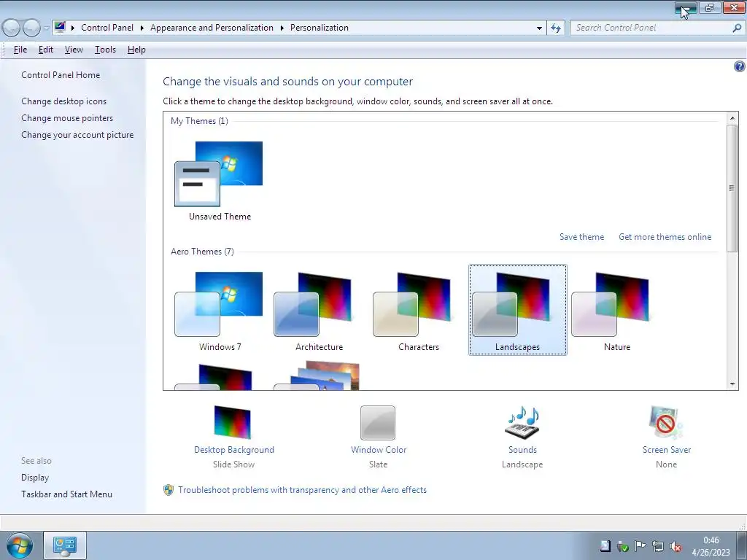
Task: Open the File menu
Action: [x=20, y=50]
